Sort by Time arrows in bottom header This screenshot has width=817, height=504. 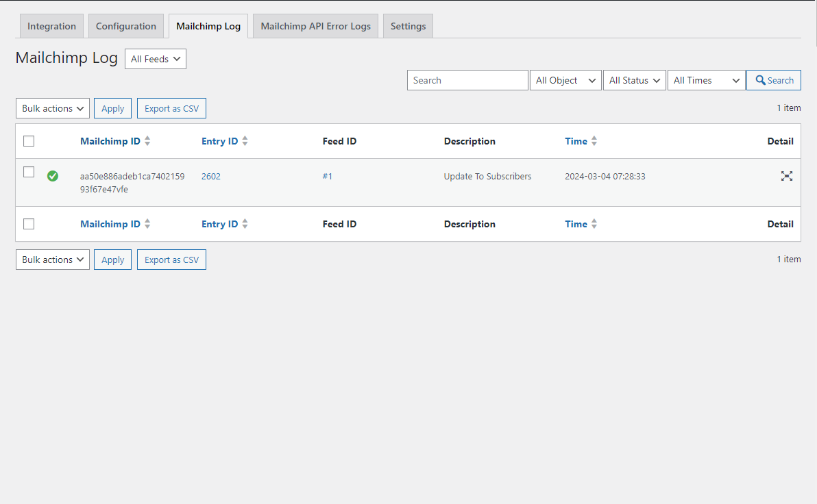594,224
